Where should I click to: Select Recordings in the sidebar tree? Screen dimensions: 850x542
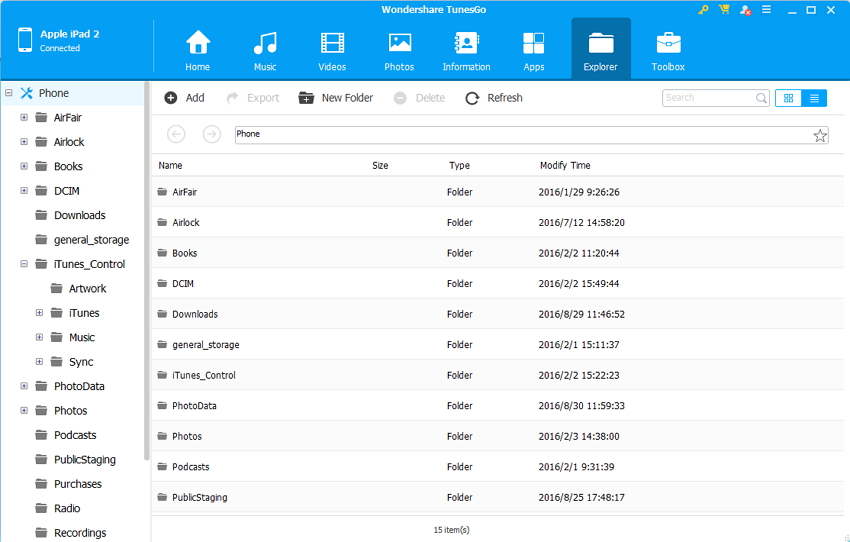(x=80, y=533)
